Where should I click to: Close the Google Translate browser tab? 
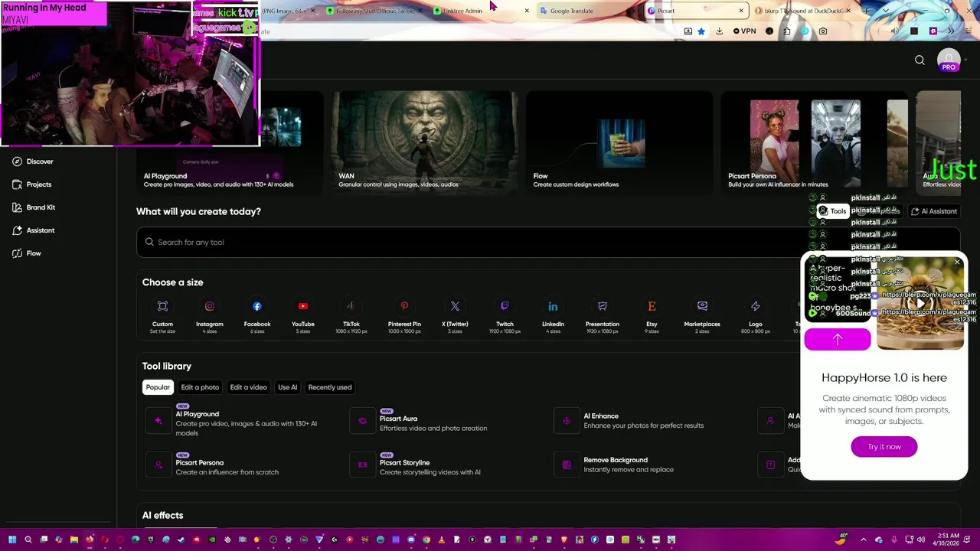633,11
